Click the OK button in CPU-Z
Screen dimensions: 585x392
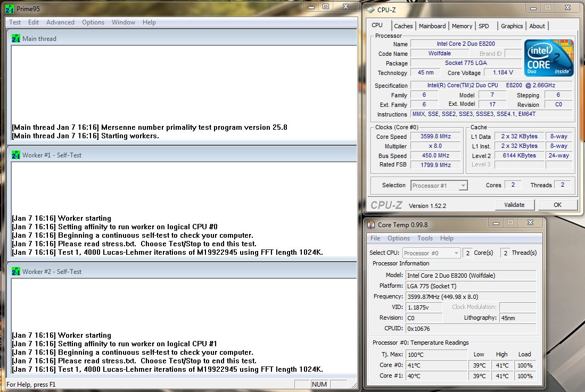coord(557,205)
